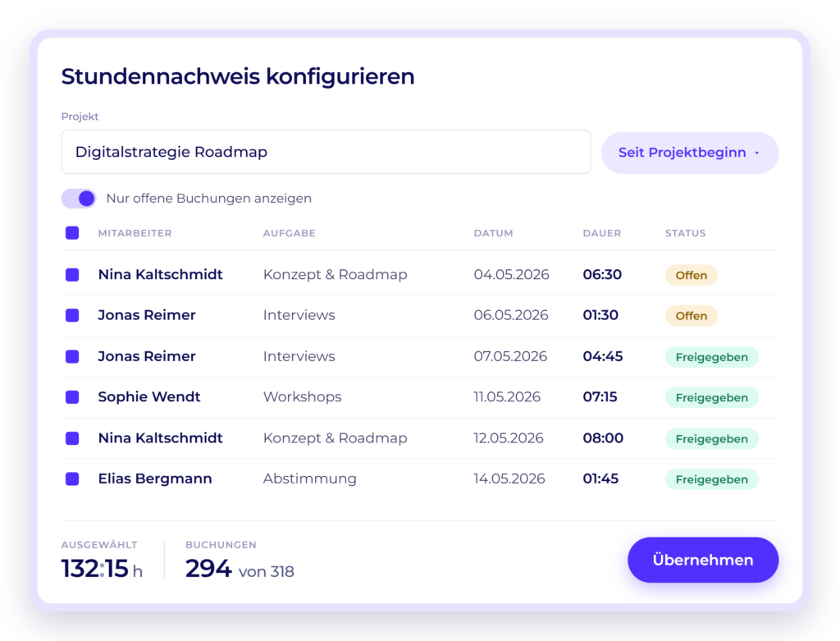
Task: Open the 'Seit Projektbeginn' period dropdown
Action: pos(689,153)
